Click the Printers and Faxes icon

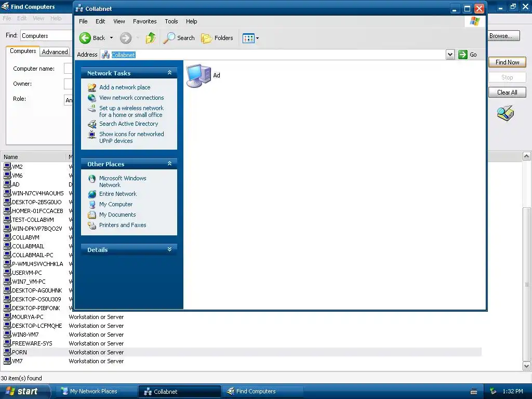92,225
